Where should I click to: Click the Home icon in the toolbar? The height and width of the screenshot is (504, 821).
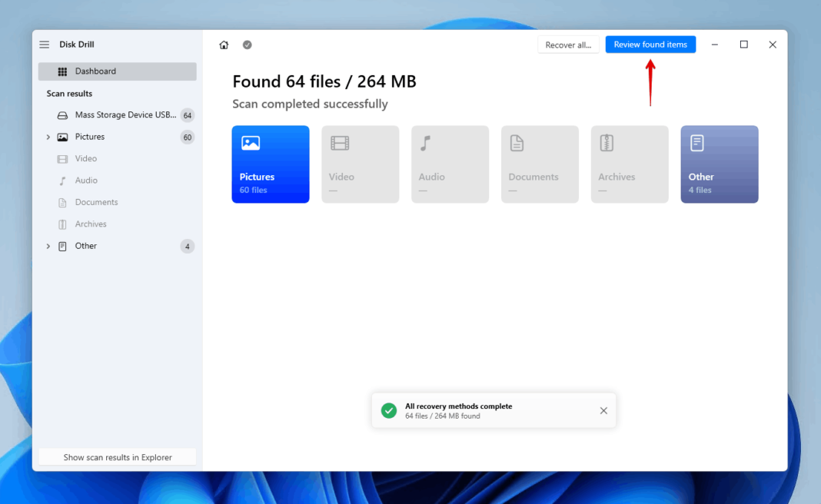point(223,45)
